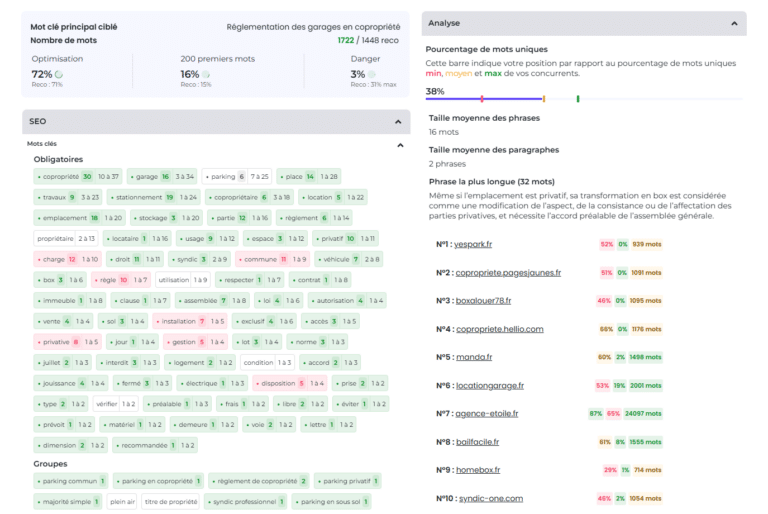Viewport: 768px width, 514px height.
Task: Collapse the Analyse panel chevron
Action: 734,22
